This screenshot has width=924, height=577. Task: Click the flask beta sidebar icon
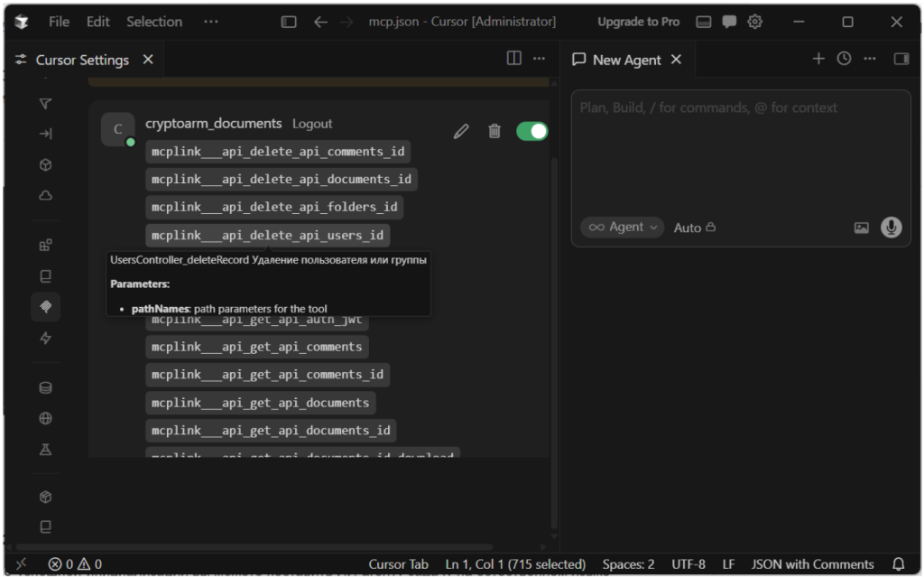[45, 450]
